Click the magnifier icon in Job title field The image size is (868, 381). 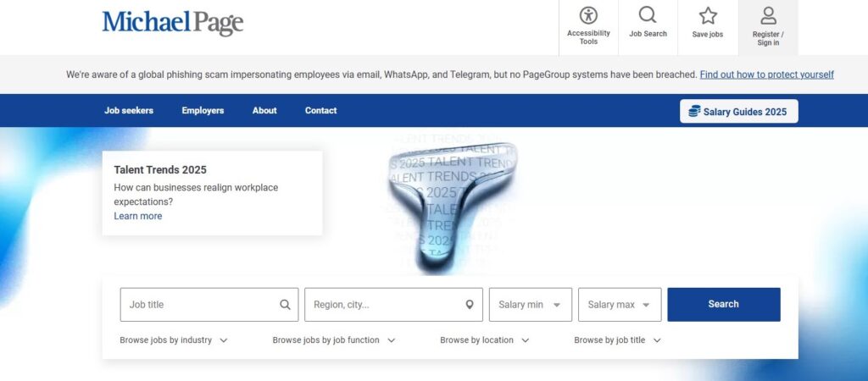[x=285, y=305]
